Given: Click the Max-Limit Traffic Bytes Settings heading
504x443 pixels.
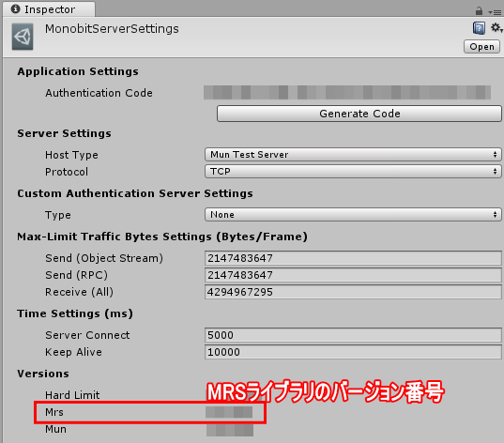Looking at the screenshot, I should click(162, 237).
